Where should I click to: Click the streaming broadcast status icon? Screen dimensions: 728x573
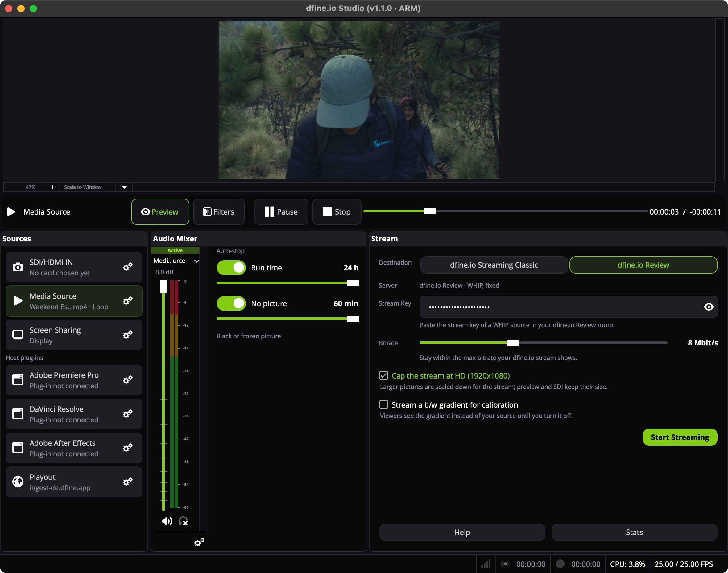[505, 564]
